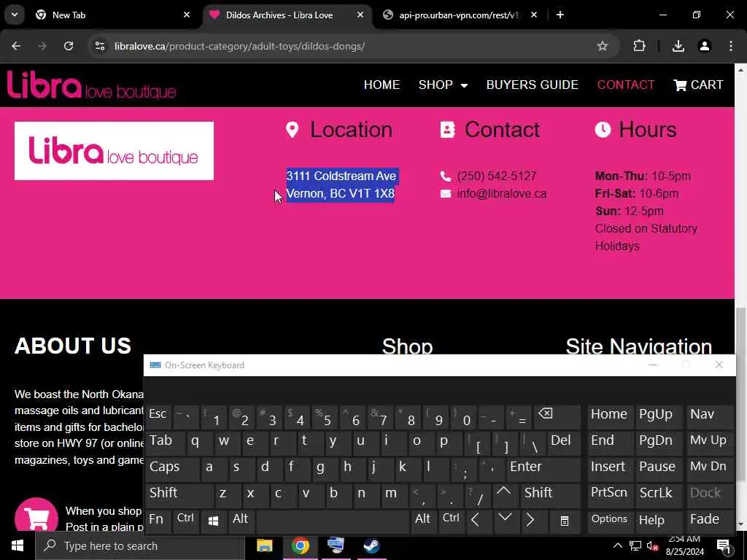Open the Windows Start button

click(x=18, y=545)
